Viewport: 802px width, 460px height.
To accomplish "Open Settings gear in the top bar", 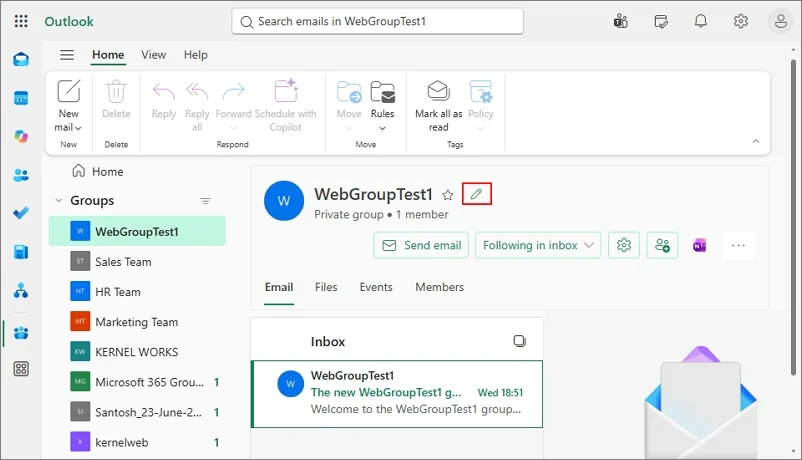I will coord(741,21).
